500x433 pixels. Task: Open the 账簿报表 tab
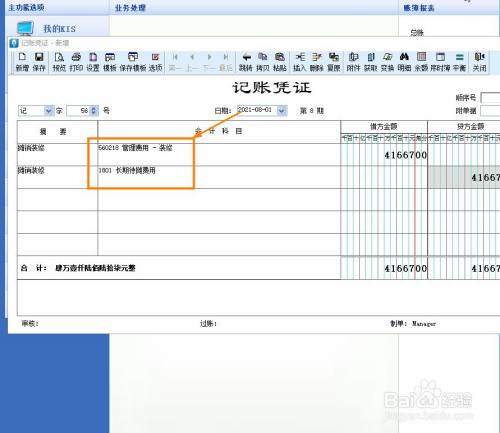[x=419, y=8]
